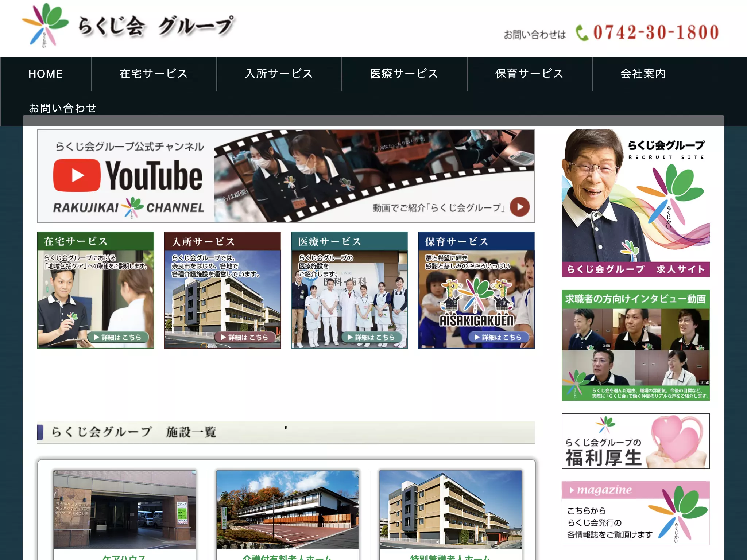Click 詳細はこちら on 入所サービス card
This screenshot has height=560, width=747.
point(245,337)
